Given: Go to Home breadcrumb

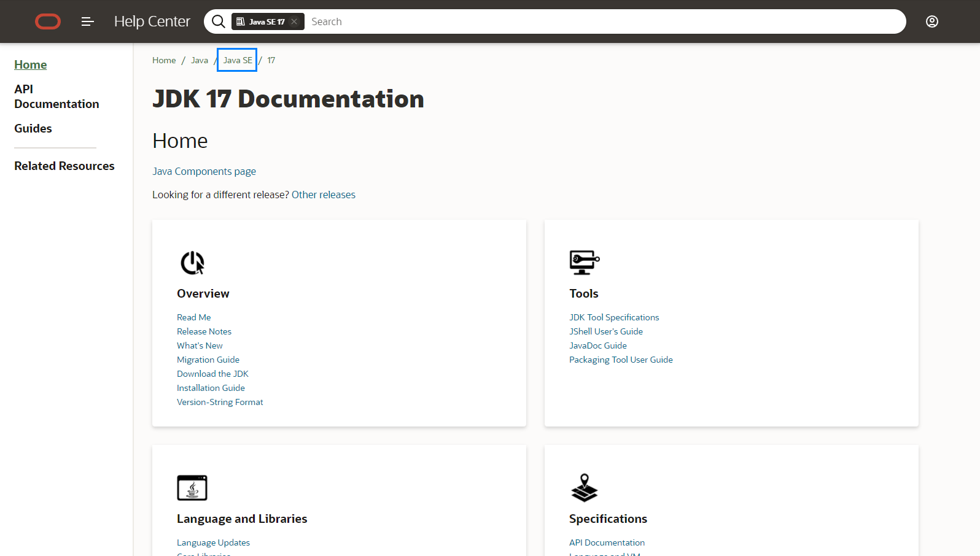Looking at the screenshot, I should pyautogui.click(x=164, y=60).
